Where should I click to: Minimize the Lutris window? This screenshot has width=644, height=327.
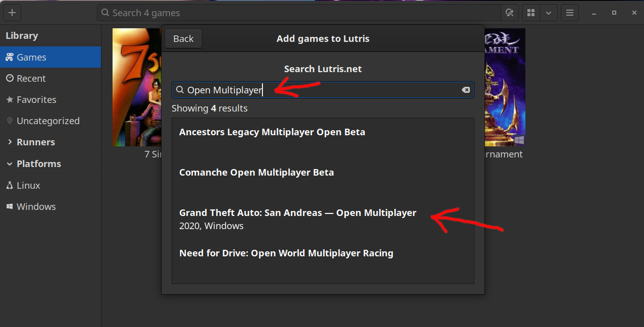(x=595, y=13)
